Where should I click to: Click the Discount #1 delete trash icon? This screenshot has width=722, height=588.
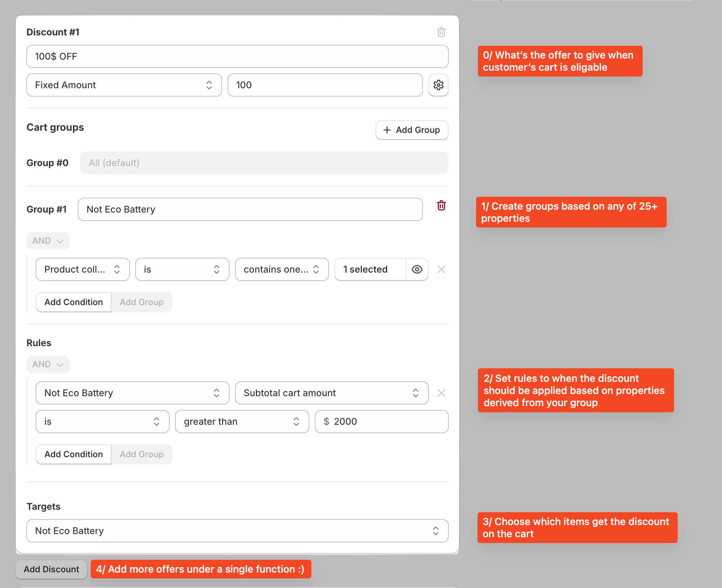[x=441, y=32]
